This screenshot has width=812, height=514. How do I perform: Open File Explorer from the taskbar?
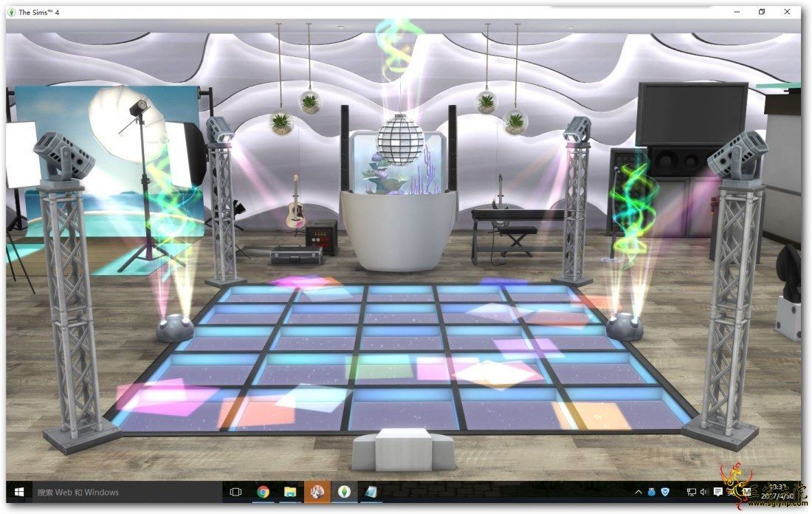tap(290, 492)
